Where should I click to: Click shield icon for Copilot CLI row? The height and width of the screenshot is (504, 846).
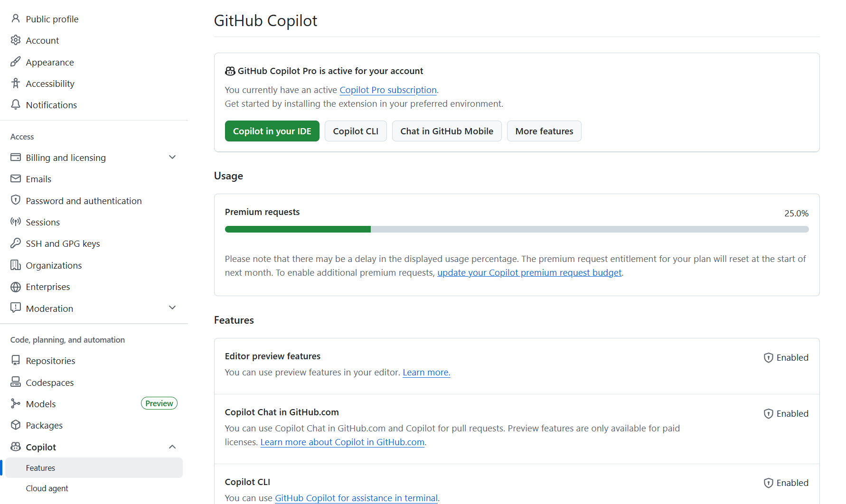pyautogui.click(x=769, y=483)
